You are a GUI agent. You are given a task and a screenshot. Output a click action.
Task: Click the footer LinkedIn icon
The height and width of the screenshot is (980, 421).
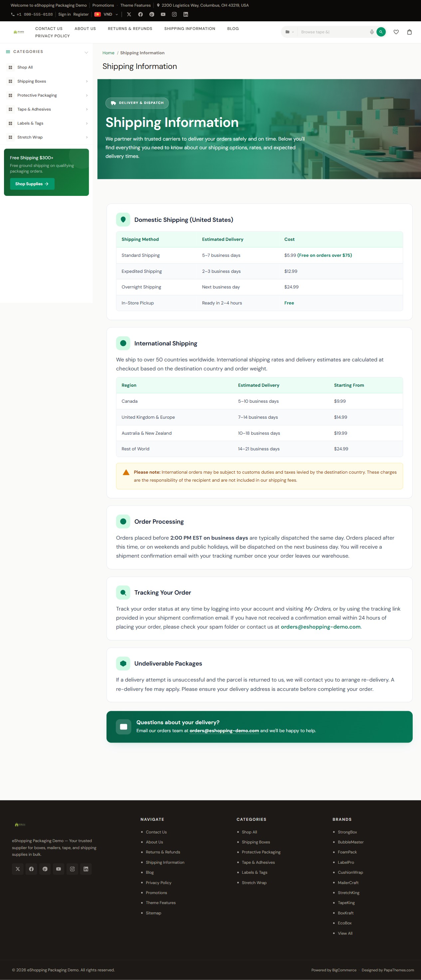tap(86, 869)
